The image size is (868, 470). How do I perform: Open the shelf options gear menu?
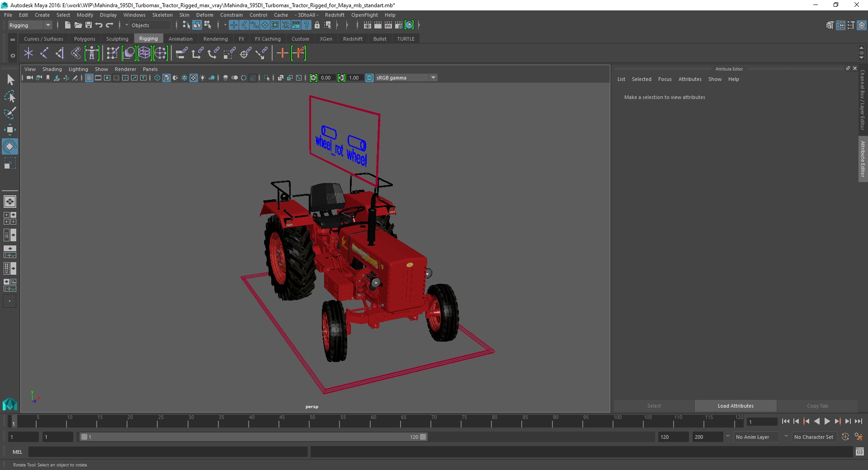(x=13, y=56)
